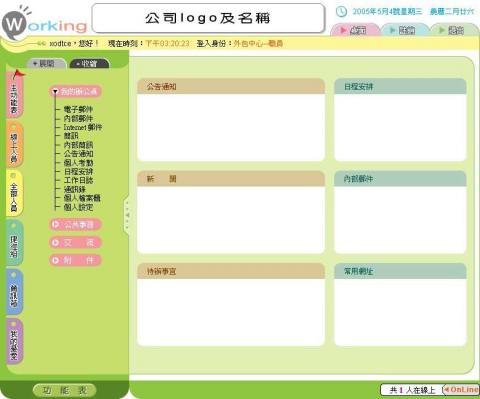This screenshot has height=399, width=480.
Task: Open 個人考勤 in the tree
Action: [x=78, y=163]
